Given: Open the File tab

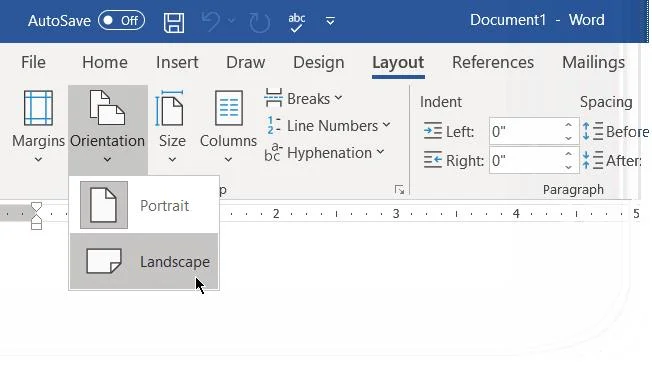Looking at the screenshot, I should [33, 62].
